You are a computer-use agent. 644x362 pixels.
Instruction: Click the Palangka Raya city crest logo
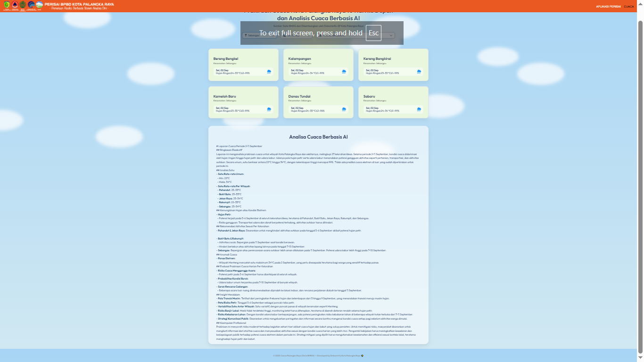click(7, 5)
